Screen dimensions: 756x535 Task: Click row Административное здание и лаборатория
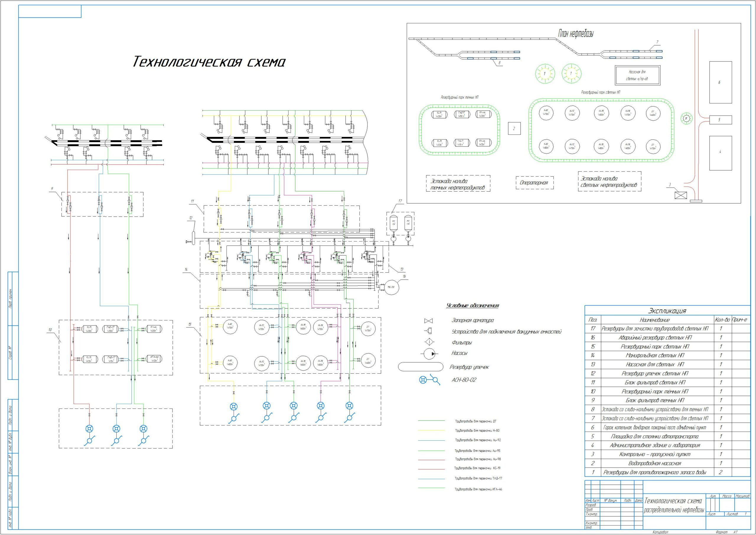pos(667,445)
